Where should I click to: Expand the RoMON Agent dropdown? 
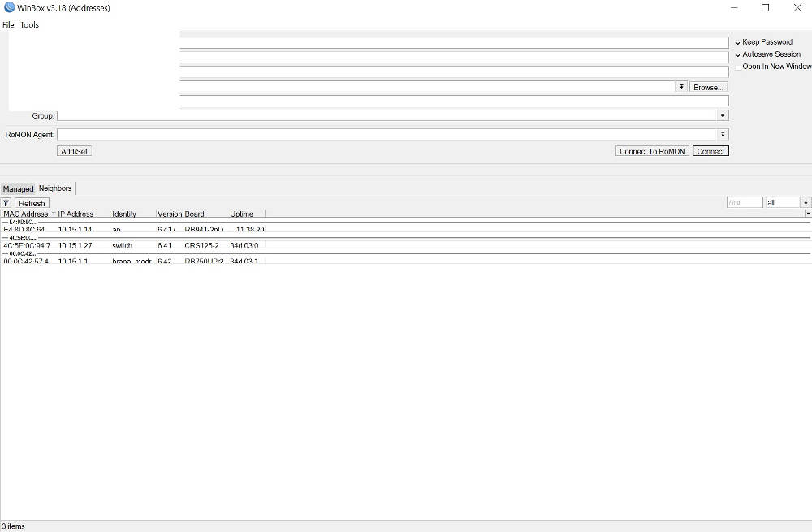[723, 134]
